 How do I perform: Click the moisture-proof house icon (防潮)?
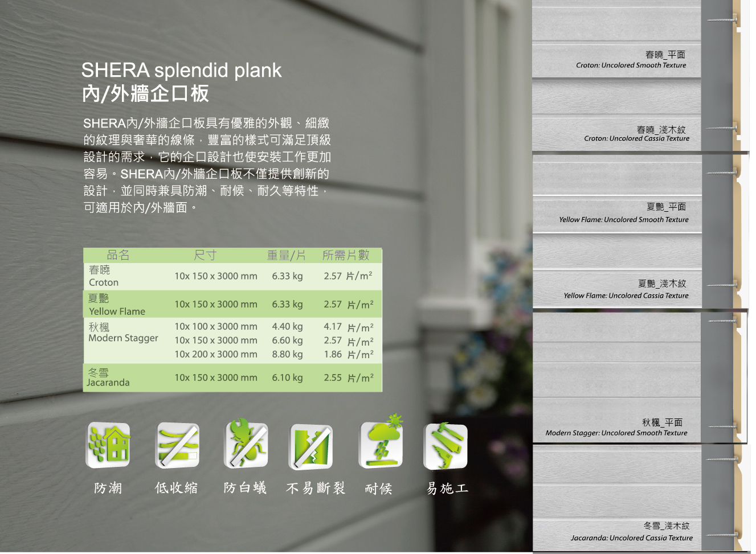coord(108,445)
